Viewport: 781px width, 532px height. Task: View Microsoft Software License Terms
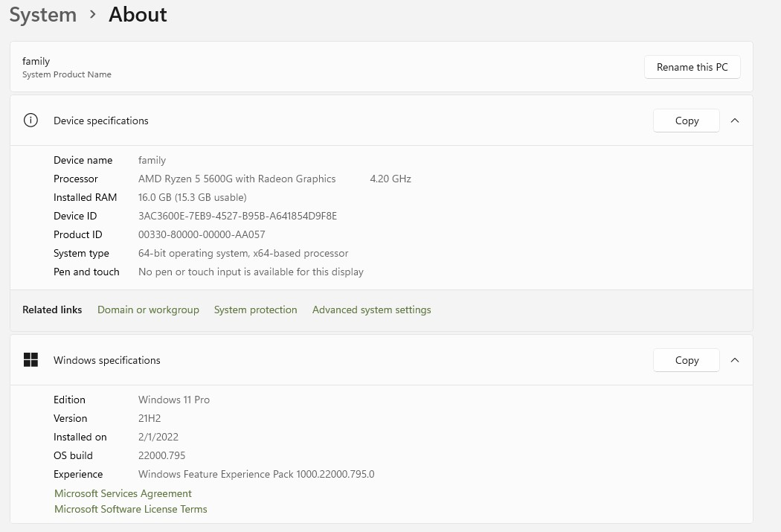pyautogui.click(x=131, y=509)
